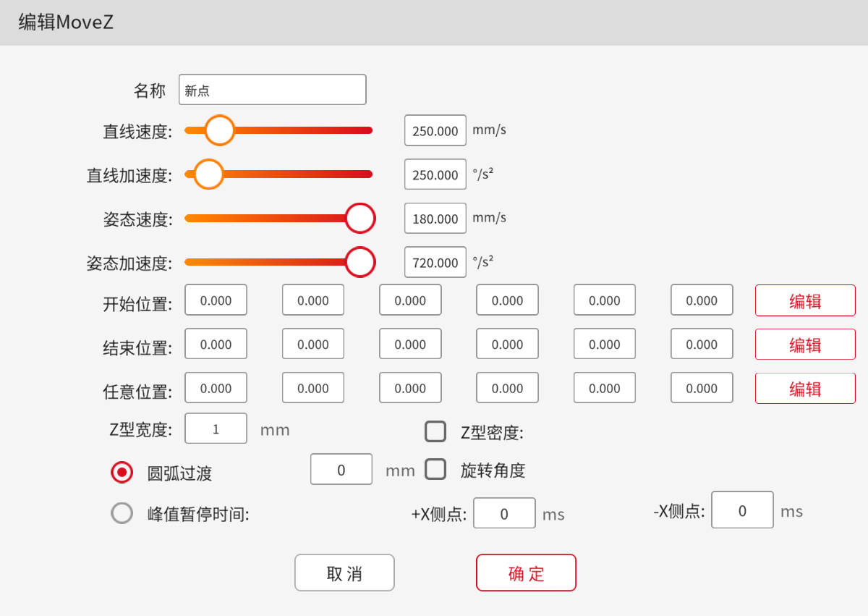868x616 pixels.
Task: Click the 直线加速度 slider handle
Action: [208, 174]
